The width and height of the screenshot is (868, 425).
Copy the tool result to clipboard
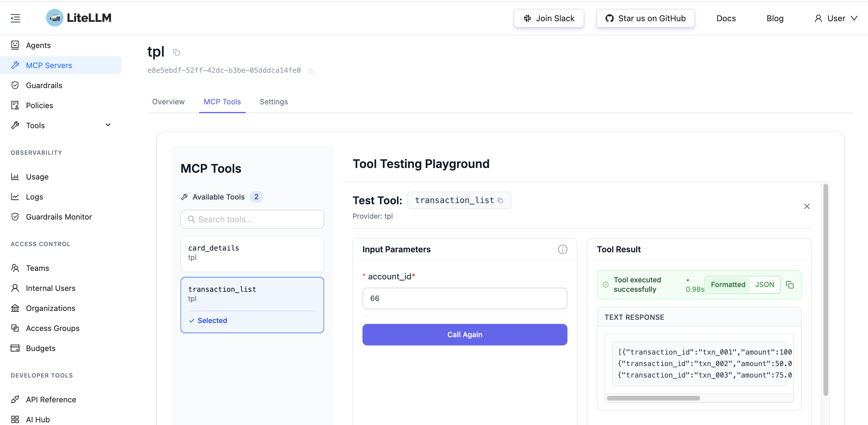click(x=790, y=285)
